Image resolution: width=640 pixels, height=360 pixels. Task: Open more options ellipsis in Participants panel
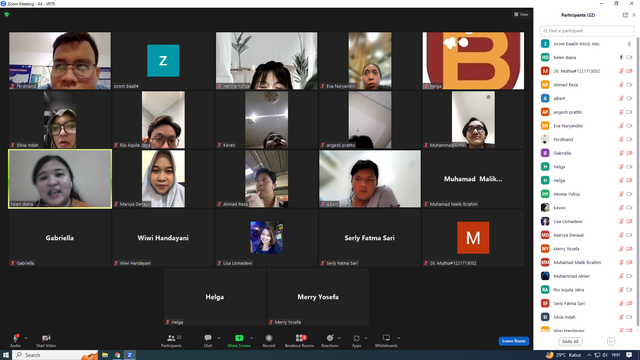[611, 341]
